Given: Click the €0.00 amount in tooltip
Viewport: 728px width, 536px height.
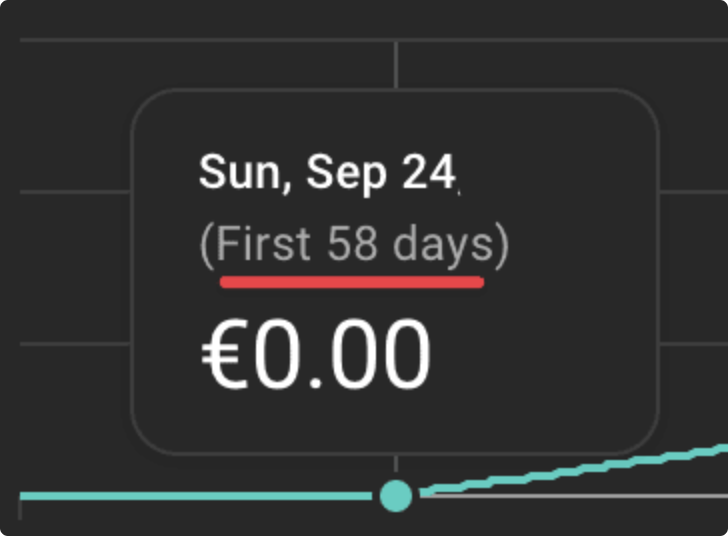Looking at the screenshot, I should click(317, 356).
